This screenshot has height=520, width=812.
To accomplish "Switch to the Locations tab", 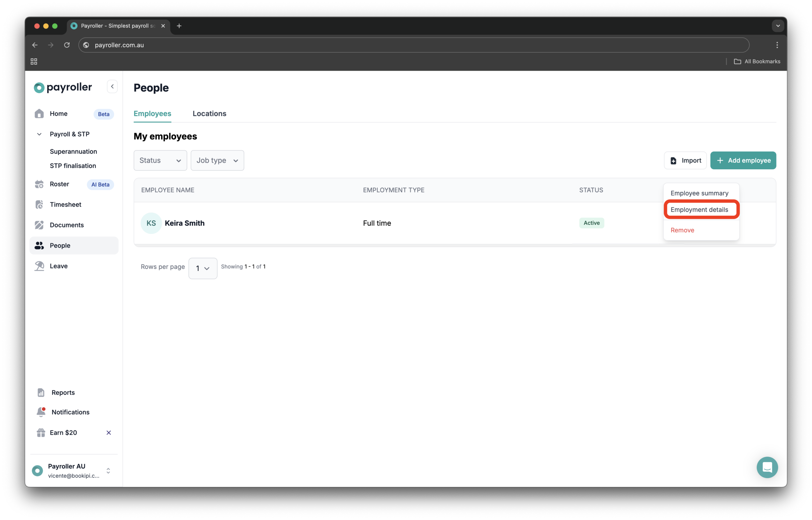I will click(x=209, y=114).
